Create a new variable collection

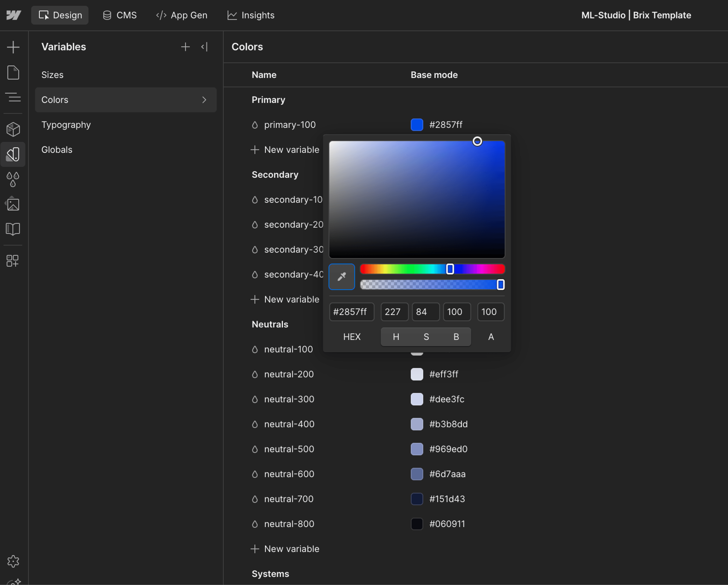185,47
